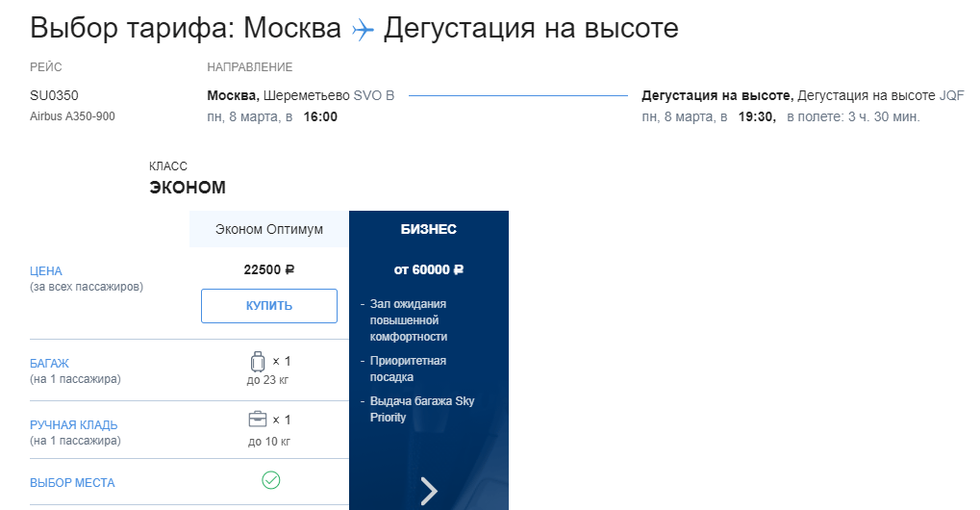This screenshot has height=510, width=980.
Task: Click the aircraft type Airbus A350-900
Action: click(72, 116)
